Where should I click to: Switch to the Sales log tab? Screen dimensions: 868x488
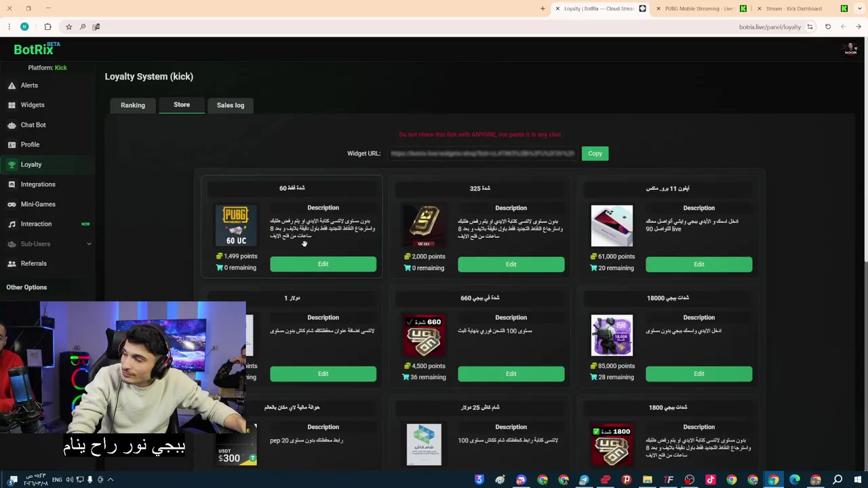(231, 105)
